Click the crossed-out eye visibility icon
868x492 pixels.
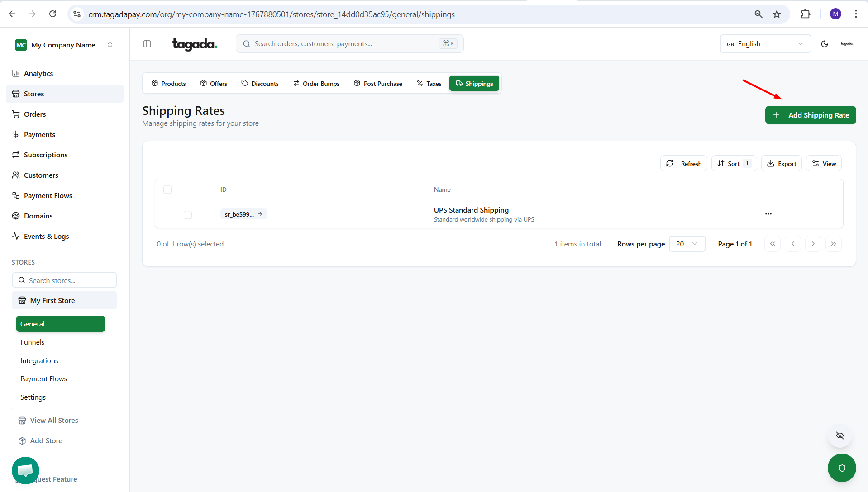[839, 435]
